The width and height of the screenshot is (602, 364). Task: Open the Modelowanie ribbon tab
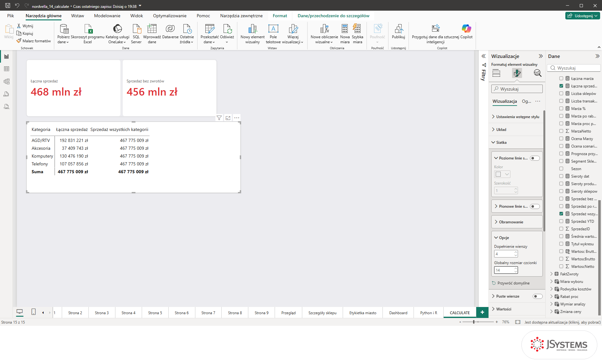[x=107, y=16]
